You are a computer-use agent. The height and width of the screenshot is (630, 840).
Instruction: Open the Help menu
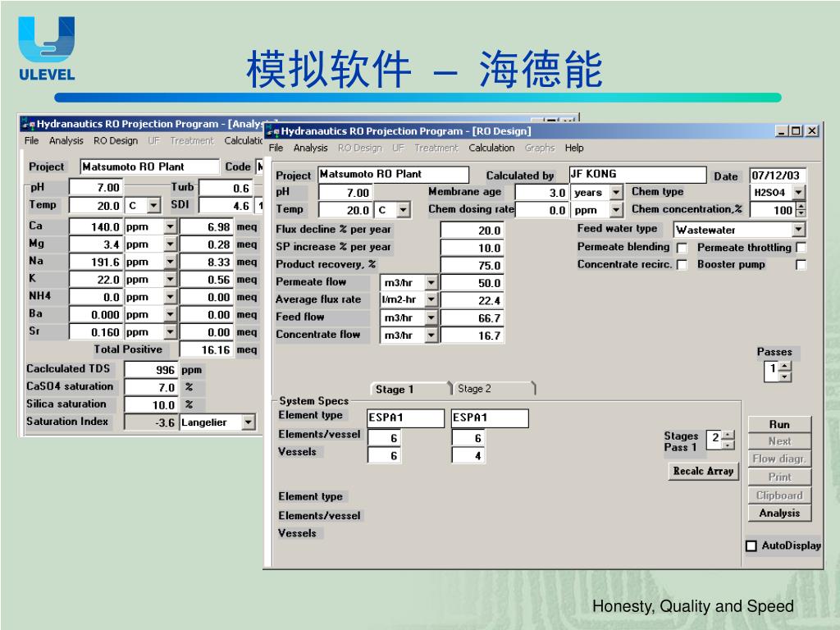coord(573,148)
